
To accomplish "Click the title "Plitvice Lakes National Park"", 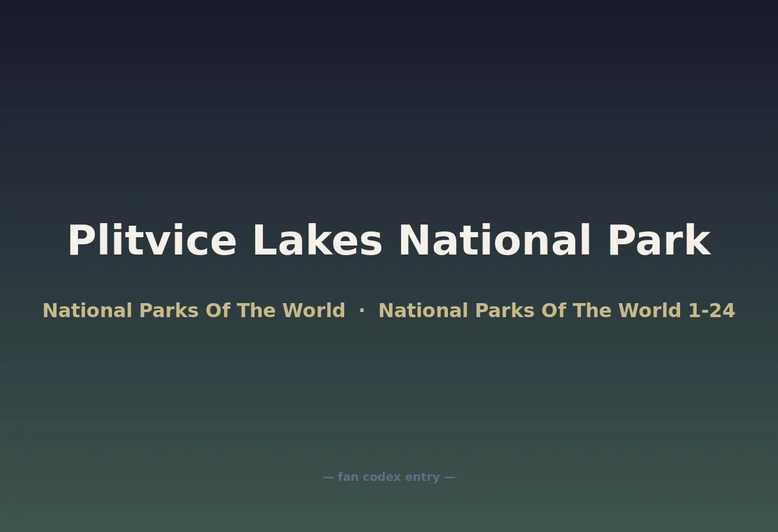I will 389,241.
